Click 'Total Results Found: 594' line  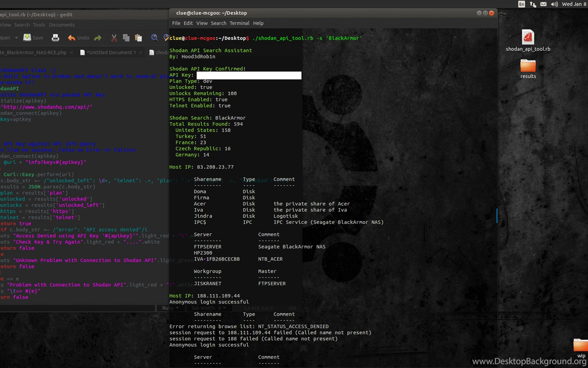(x=206, y=124)
